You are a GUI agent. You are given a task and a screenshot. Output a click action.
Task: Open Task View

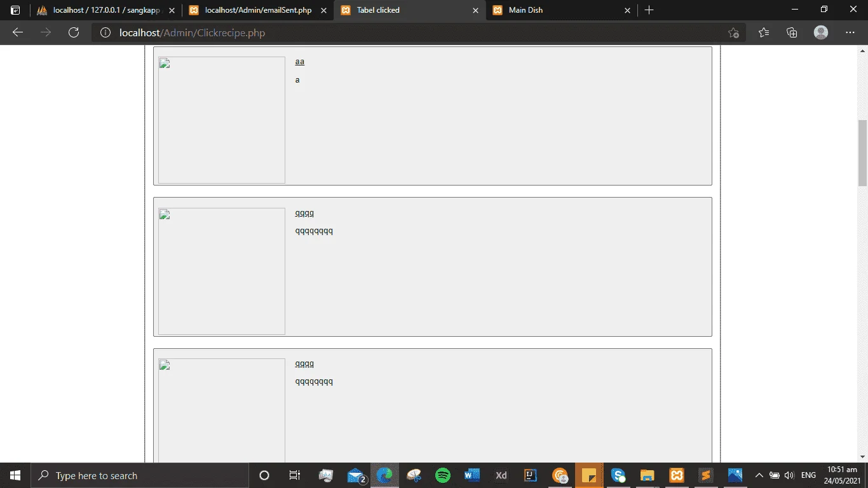coord(295,475)
